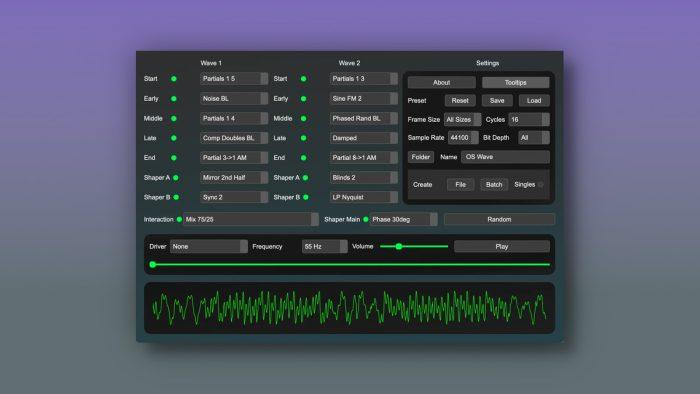Save the preset
Viewport: 700px width, 394px height.
point(497,101)
